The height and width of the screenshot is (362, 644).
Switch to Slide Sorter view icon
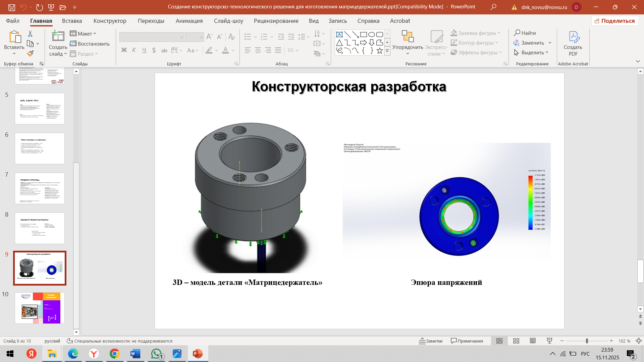click(x=516, y=341)
